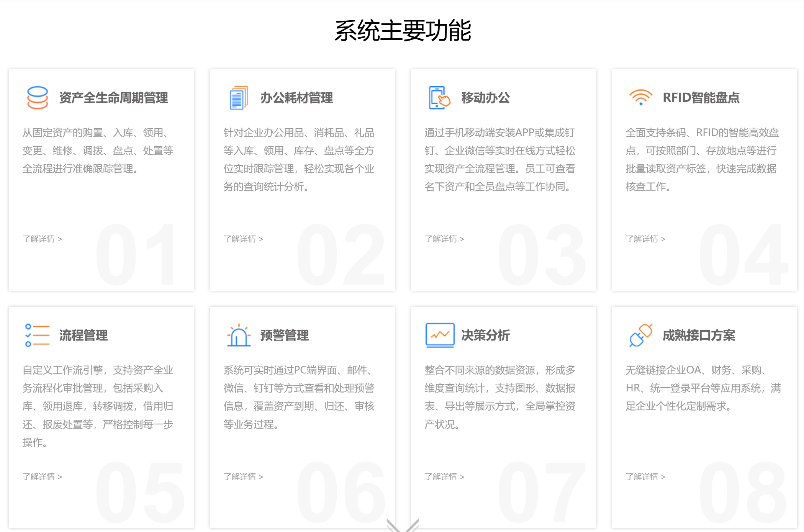This screenshot has width=804, height=532.
Task: Open 了解详情 link under RFID智能盘点
Action: pos(645,239)
